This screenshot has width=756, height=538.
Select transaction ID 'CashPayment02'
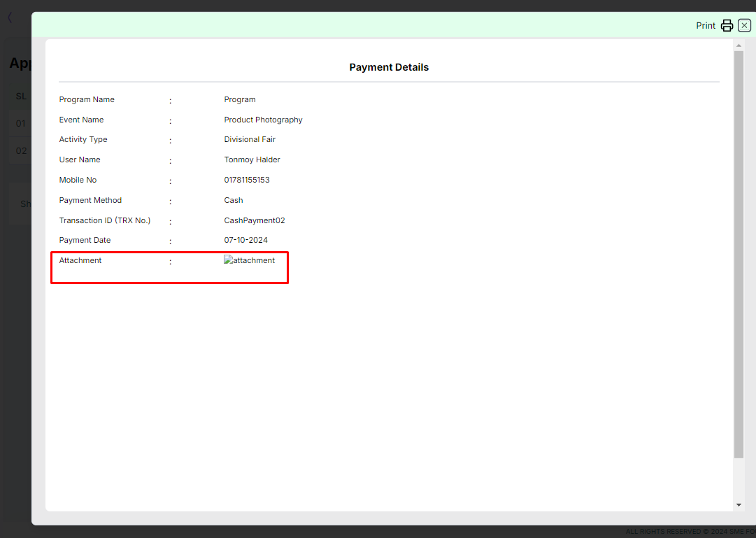[254, 220]
